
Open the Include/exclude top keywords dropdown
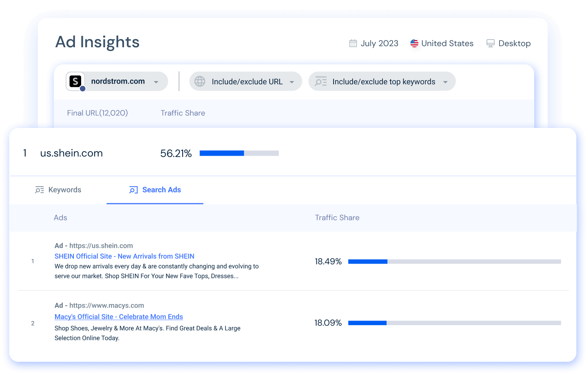445,82
